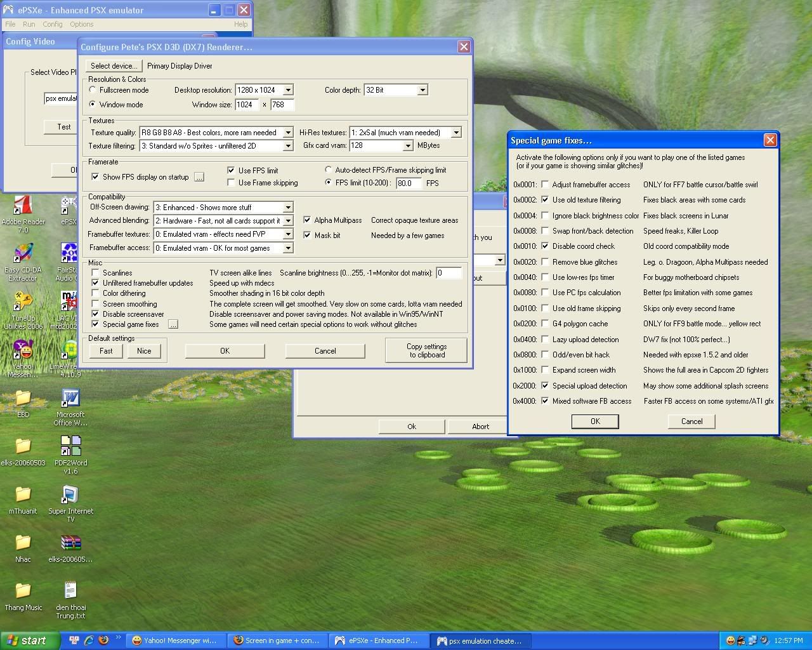
Task: Click Copy settings to clipboard button
Action: pyautogui.click(x=426, y=350)
